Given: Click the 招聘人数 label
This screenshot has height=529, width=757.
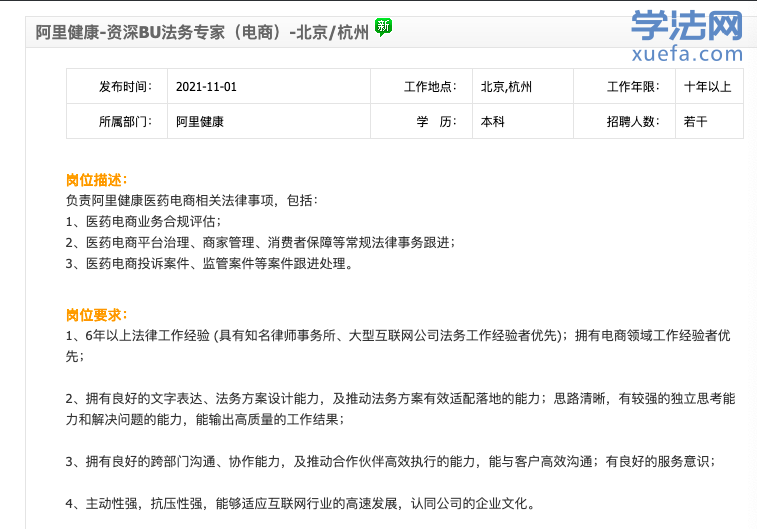Looking at the screenshot, I should (633, 122).
